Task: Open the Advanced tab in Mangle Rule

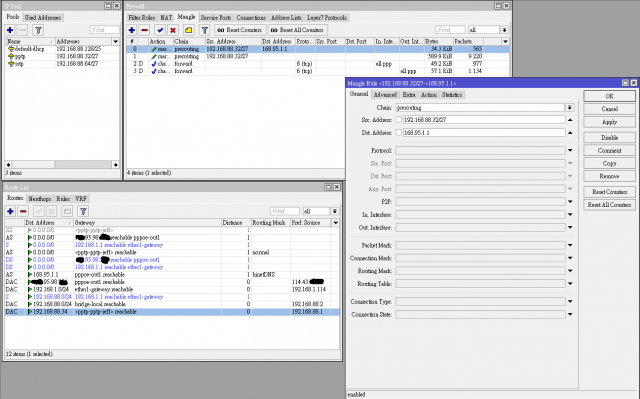Action: click(385, 95)
